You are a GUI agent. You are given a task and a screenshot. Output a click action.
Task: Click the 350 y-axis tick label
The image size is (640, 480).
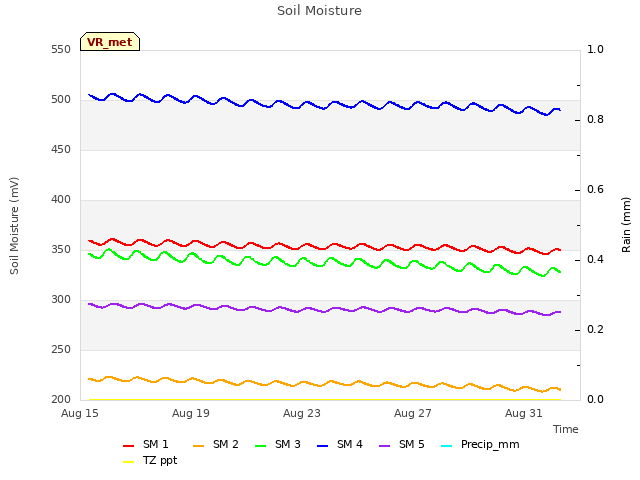[x=61, y=250]
